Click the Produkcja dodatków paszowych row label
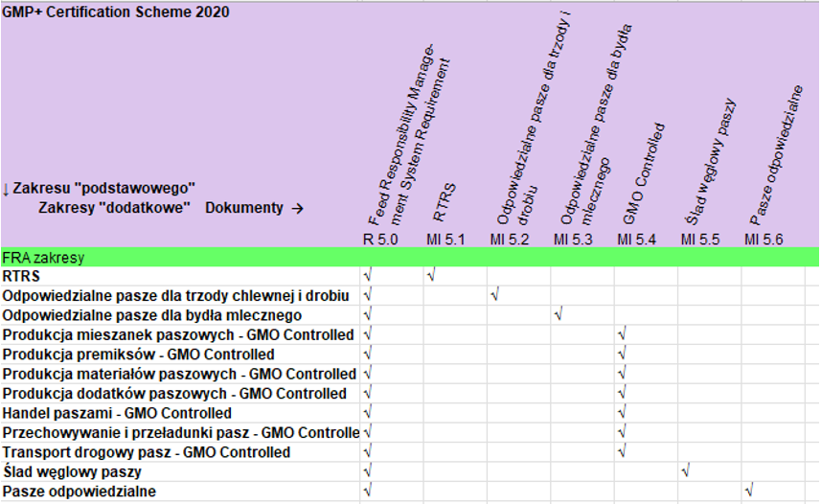The width and height of the screenshot is (821, 504). point(174,393)
